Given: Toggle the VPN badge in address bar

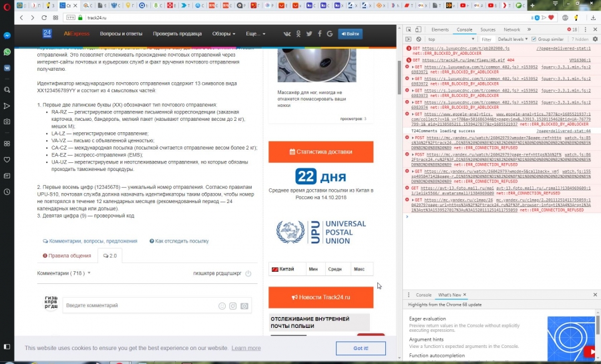Looking at the screenshot, I should (x=71, y=17).
